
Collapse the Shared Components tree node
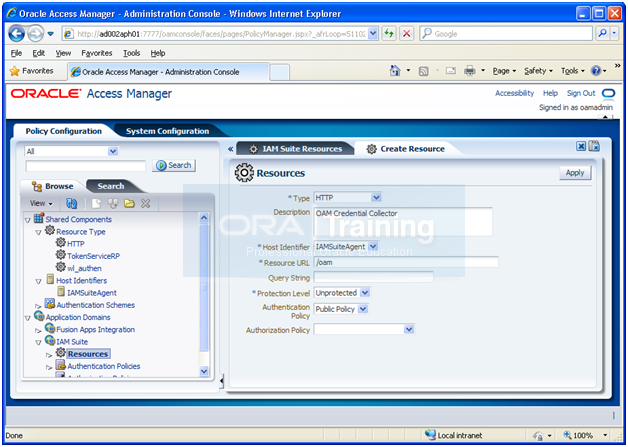click(28, 220)
